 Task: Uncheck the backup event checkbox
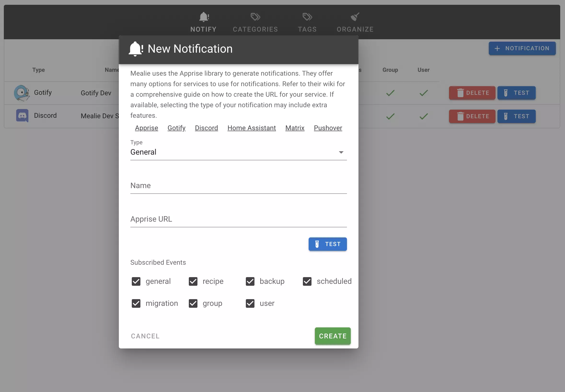(250, 281)
